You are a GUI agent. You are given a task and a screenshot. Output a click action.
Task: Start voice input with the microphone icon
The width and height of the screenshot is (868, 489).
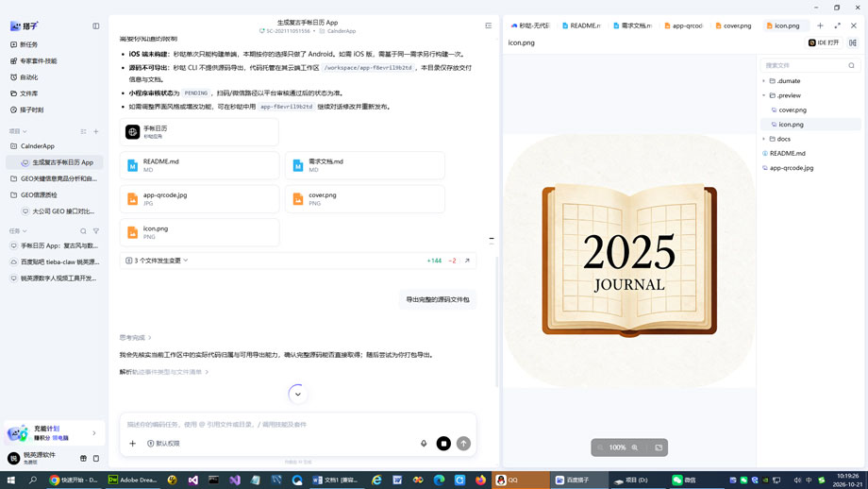[x=424, y=443]
